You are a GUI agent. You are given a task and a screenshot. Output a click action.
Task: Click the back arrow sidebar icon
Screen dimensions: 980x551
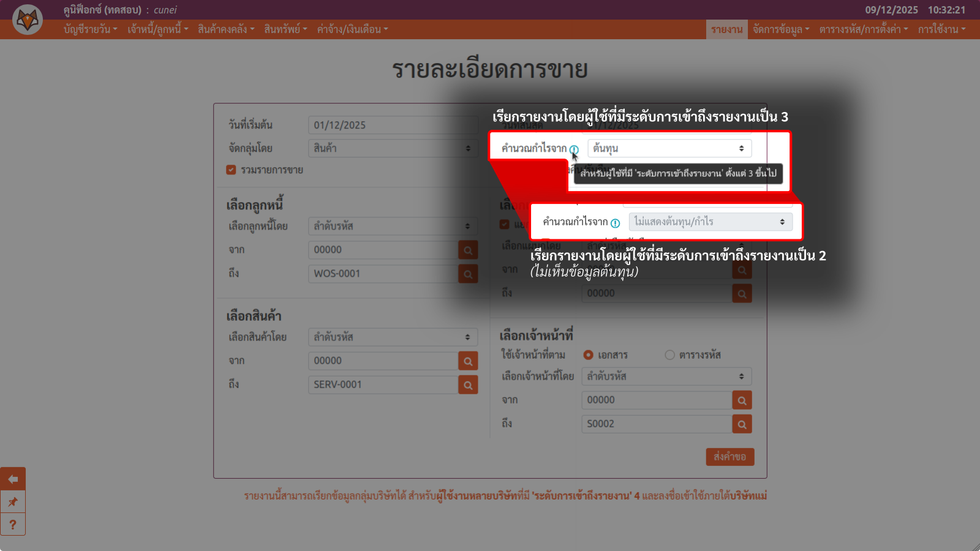[13, 479]
